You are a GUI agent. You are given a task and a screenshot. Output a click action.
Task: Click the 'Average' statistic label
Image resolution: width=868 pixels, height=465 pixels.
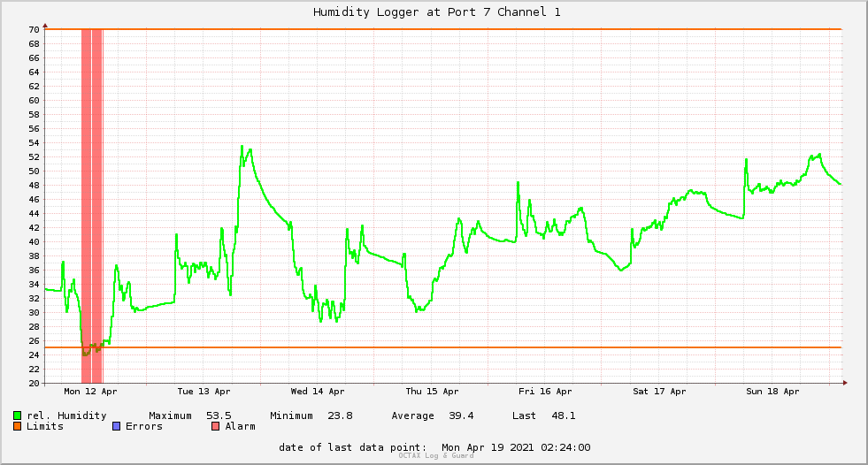(x=413, y=415)
